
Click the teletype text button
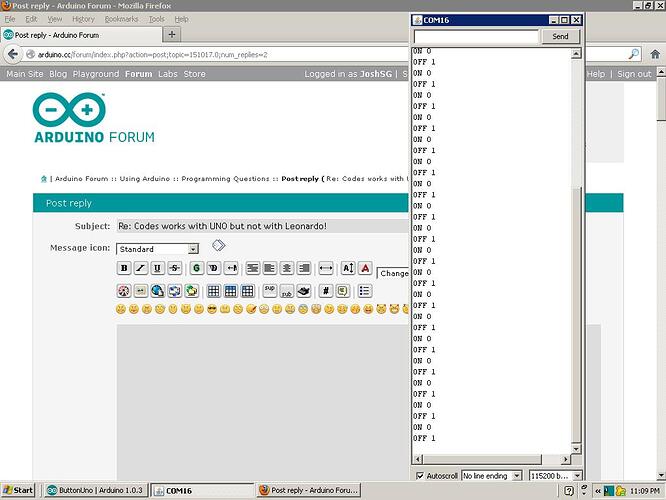point(304,291)
